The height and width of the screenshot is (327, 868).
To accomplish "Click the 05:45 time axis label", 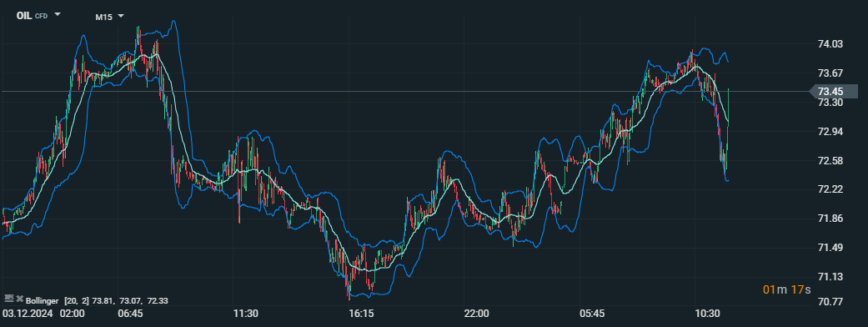I will click(x=592, y=314).
